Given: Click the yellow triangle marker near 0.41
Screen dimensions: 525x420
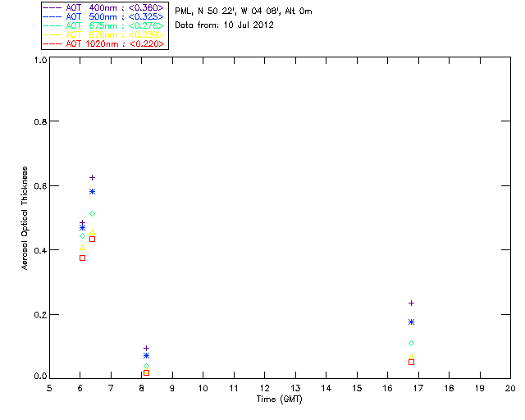Looking at the screenshot, I should (x=82, y=248).
